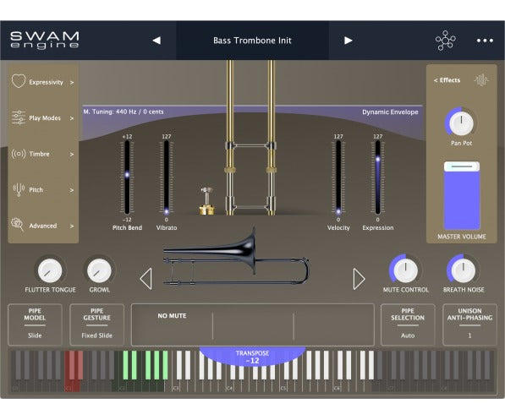Screen dimensions: 505x420
Task: Click the Expression vertical slider
Action: tap(377, 177)
